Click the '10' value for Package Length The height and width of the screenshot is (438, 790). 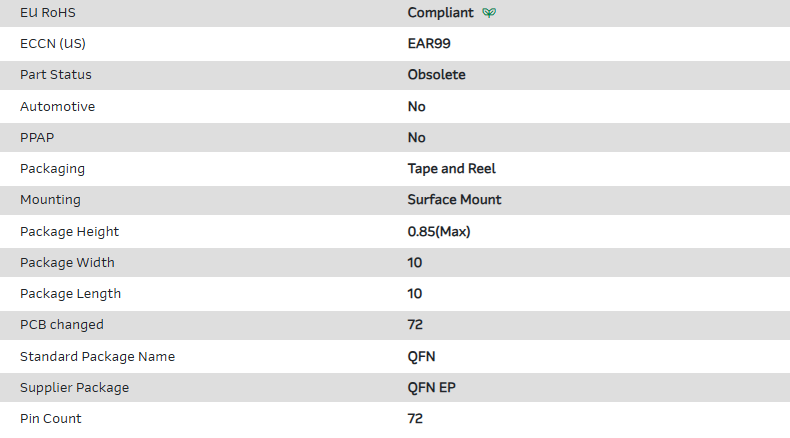[415, 294]
